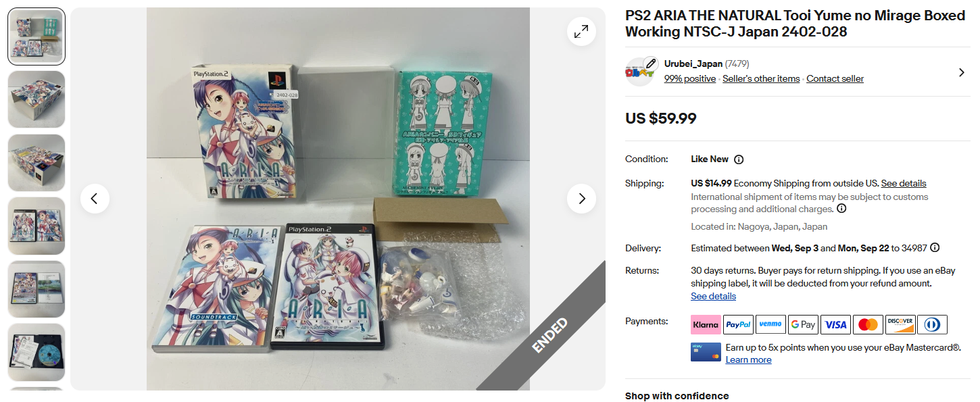Select the PayPal payment icon
Viewport: 980px width, 402px height.
point(738,325)
